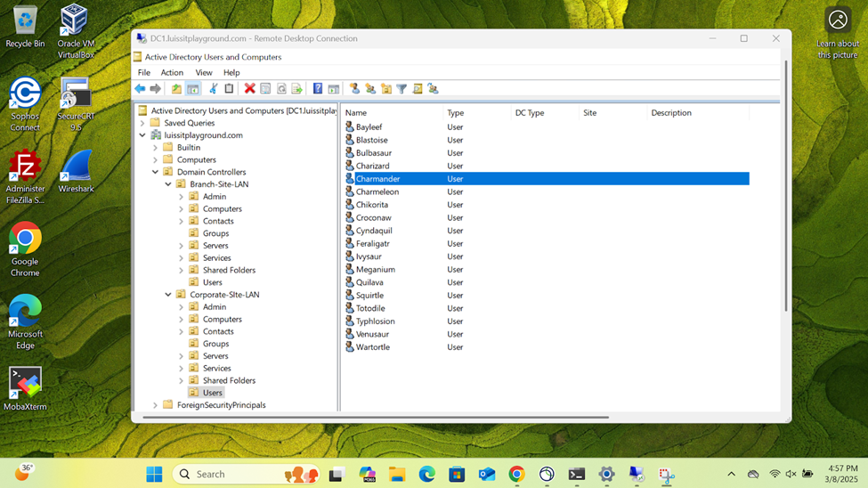Expand Shared Folders under Branch-Site-LAN
868x488 pixels.
click(x=181, y=271)
